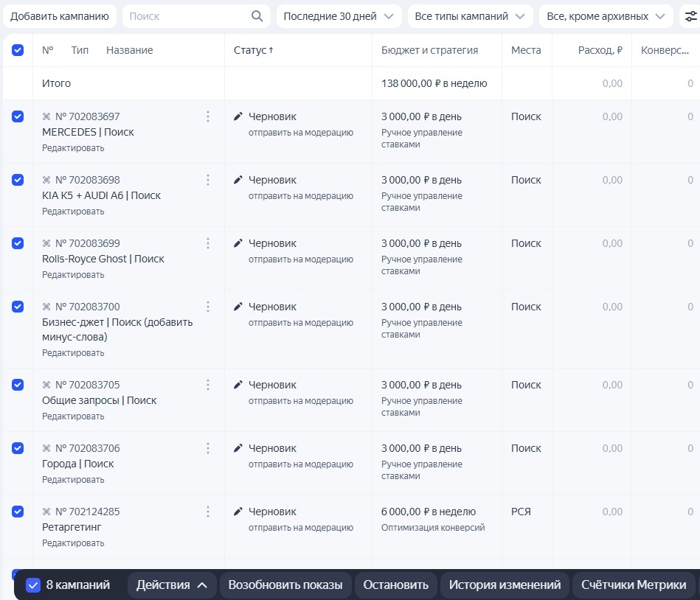The width and height of the screenshot is (700, 600).
Task: Toggle the select-all checkbox in table header
Action: [x=18, y=50]
